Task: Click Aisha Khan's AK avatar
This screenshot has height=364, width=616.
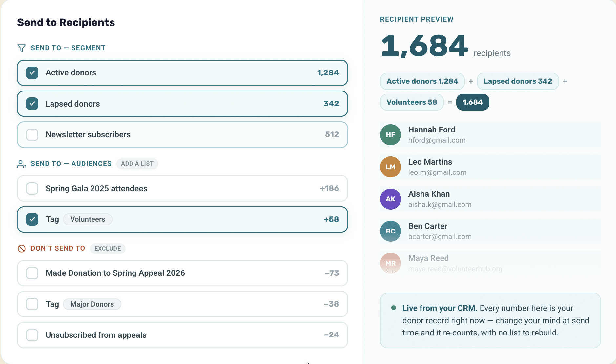Action: (390, 199)
